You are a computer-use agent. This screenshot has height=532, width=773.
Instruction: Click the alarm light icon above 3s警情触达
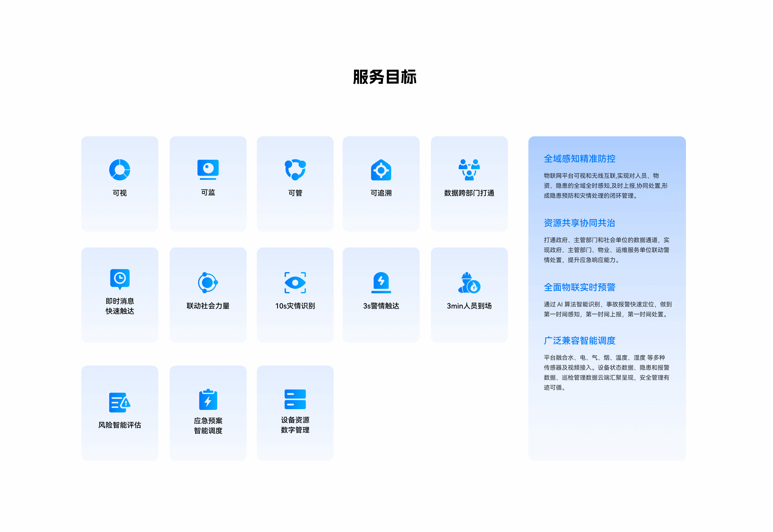tap(381, 283)
